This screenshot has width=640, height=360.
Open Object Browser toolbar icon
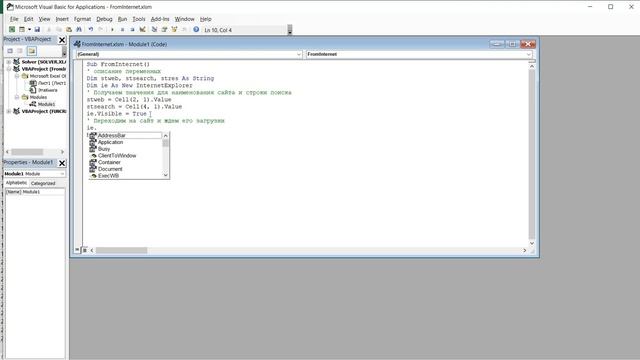coord(174,29)
